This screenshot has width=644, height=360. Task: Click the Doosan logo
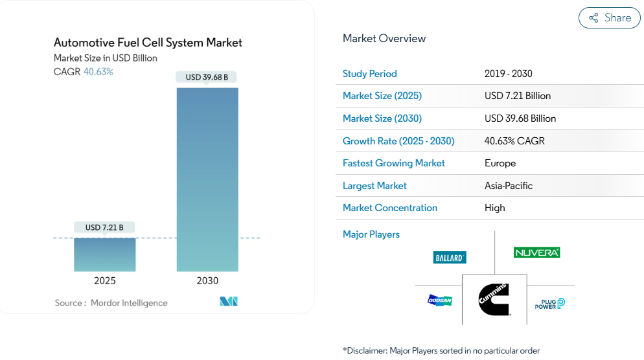(x=440, y=300)
